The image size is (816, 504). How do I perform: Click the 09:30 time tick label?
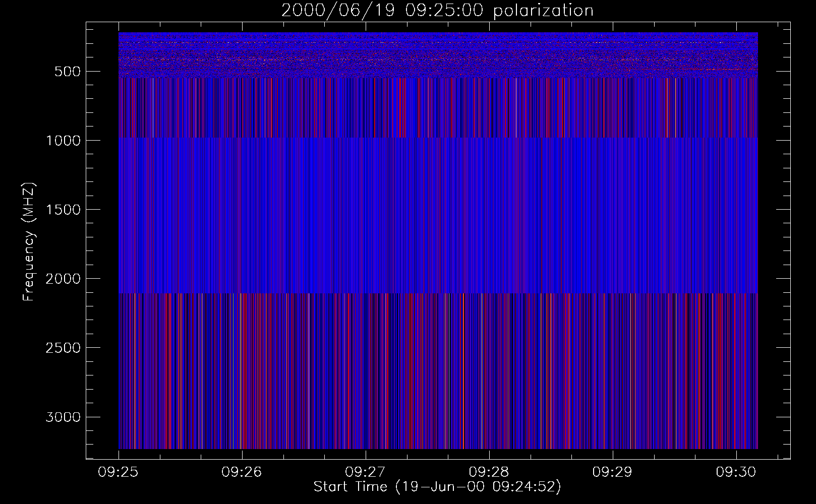click(x=736, y=472)
